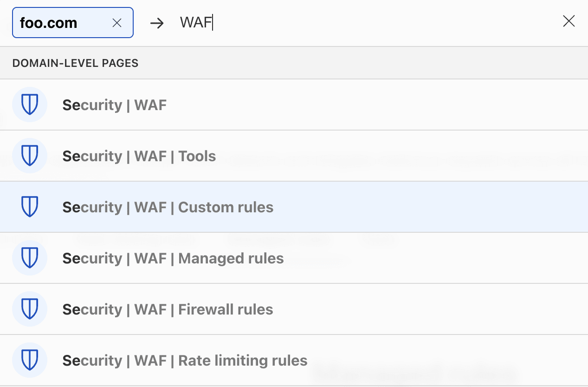Viewport: 588px width, 387px height.
Task: Click shield icon next to WAF Tools
Action: (30, 156)
